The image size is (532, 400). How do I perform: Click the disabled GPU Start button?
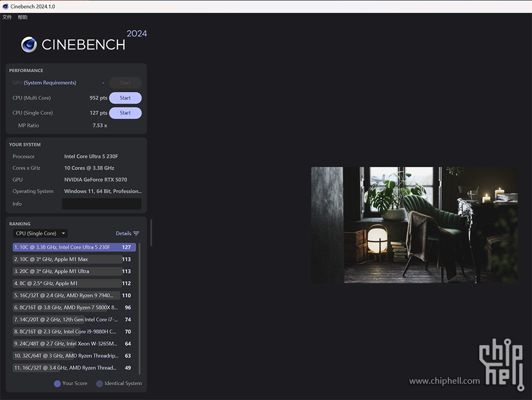coord(125,83)
